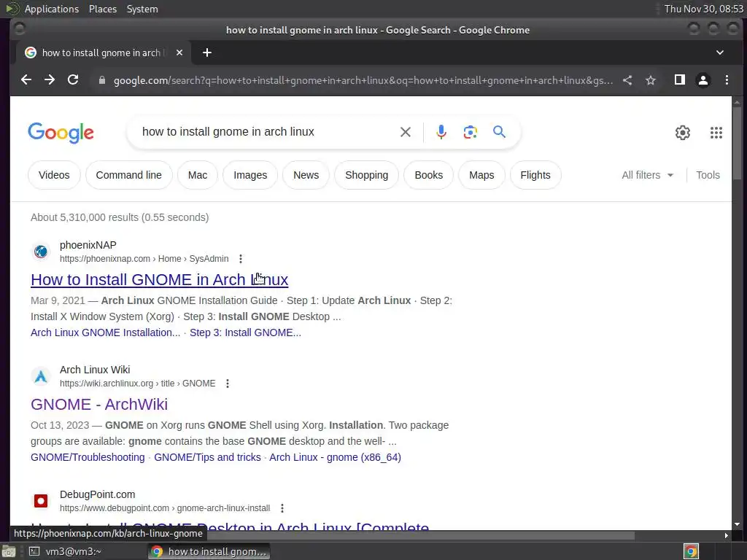Viewport: 747px width, 560px height.
Task: Open Google quick settings gear
Action: (683, 133)
